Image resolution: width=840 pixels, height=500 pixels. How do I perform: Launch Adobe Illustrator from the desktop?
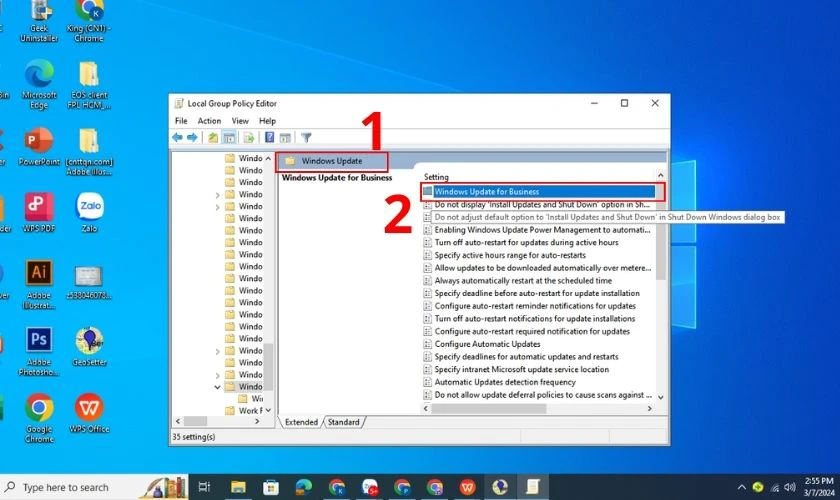39,284
